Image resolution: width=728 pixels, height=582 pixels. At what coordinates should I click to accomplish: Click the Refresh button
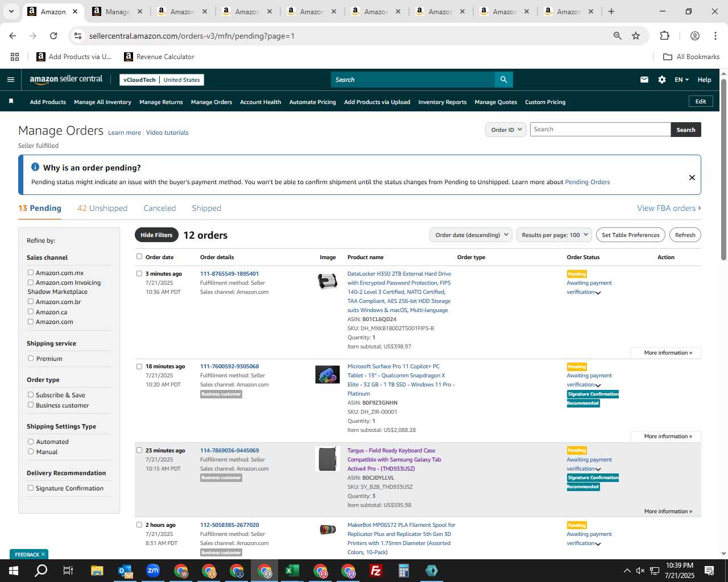685,235
